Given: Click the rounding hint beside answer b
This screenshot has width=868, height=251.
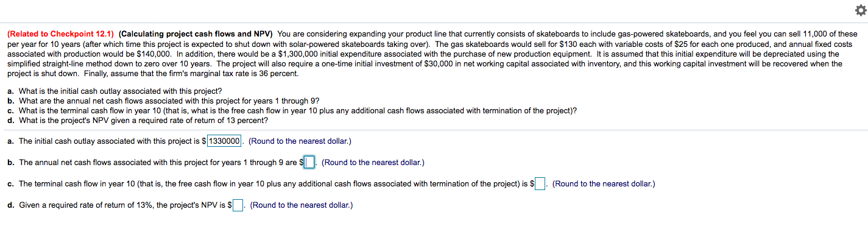Looking at the screenshot, I should pos(373,163).
